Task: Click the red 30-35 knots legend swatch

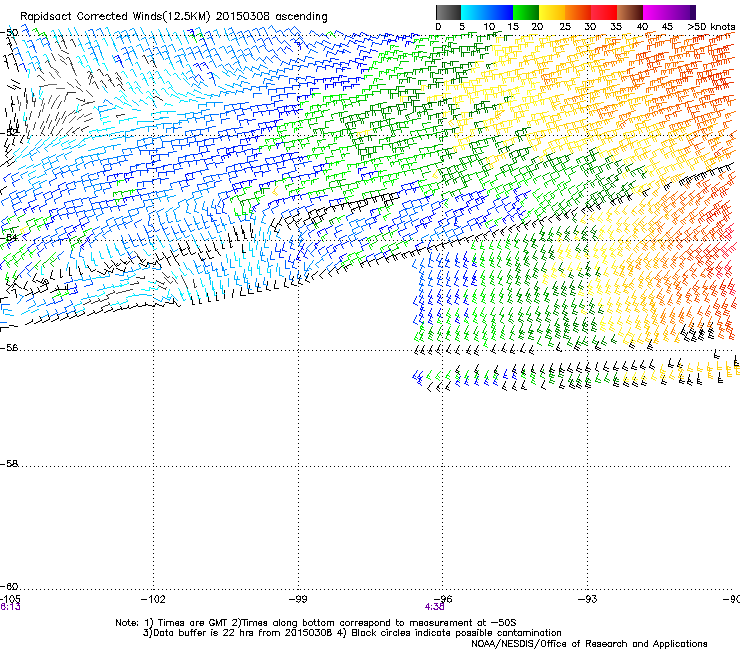Action: pos(604,12)
